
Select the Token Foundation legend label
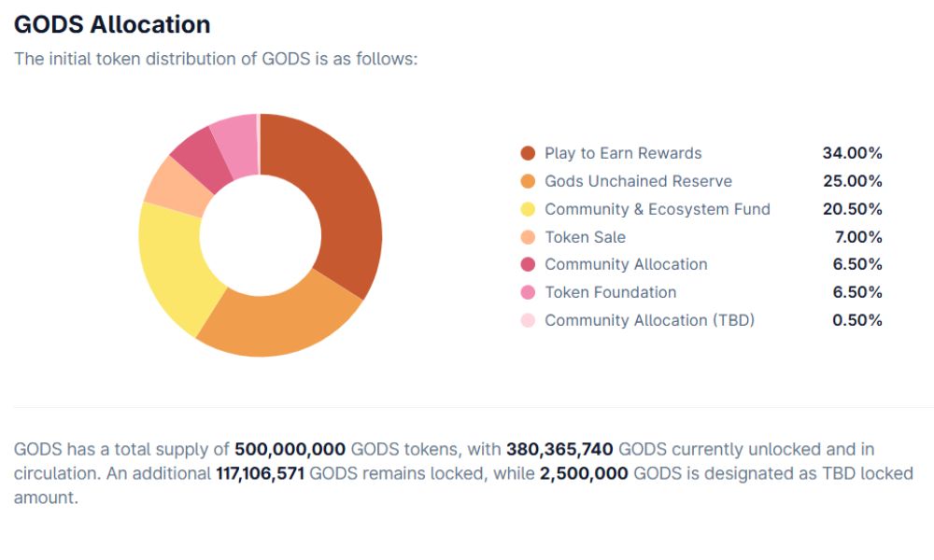[610, 292]
